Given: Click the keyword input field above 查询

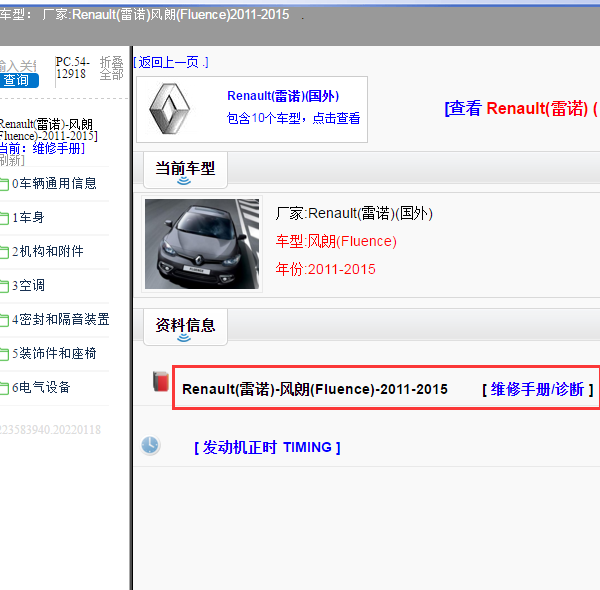Looking at the screenshot, I should coord(18,66).
